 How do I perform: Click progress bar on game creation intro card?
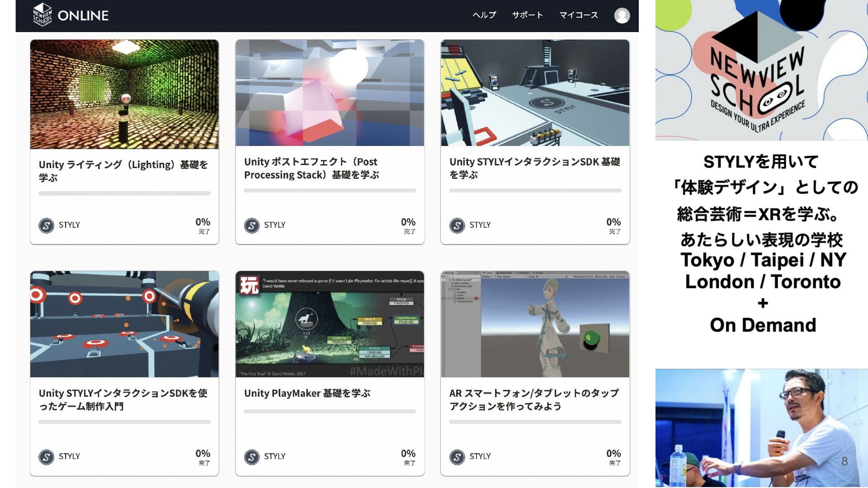coord(124,422)
